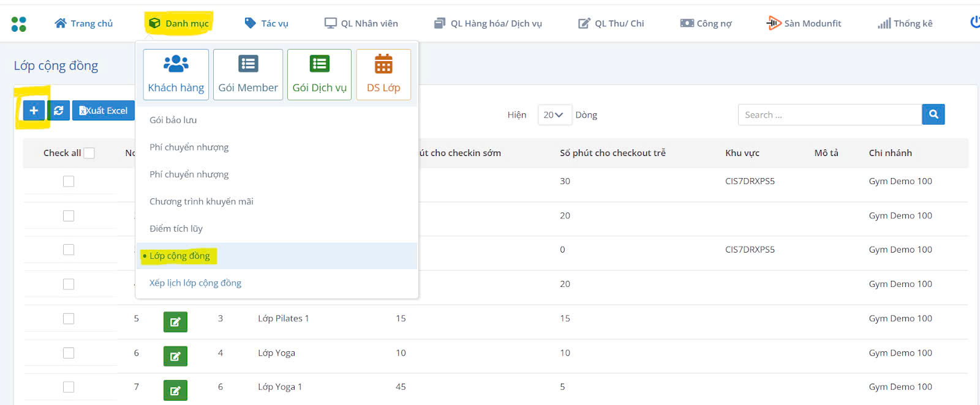The image size is (980, 405).
Task: Select Xếp lịch lớp cộng đồng menu item
Action: point(195,283)
